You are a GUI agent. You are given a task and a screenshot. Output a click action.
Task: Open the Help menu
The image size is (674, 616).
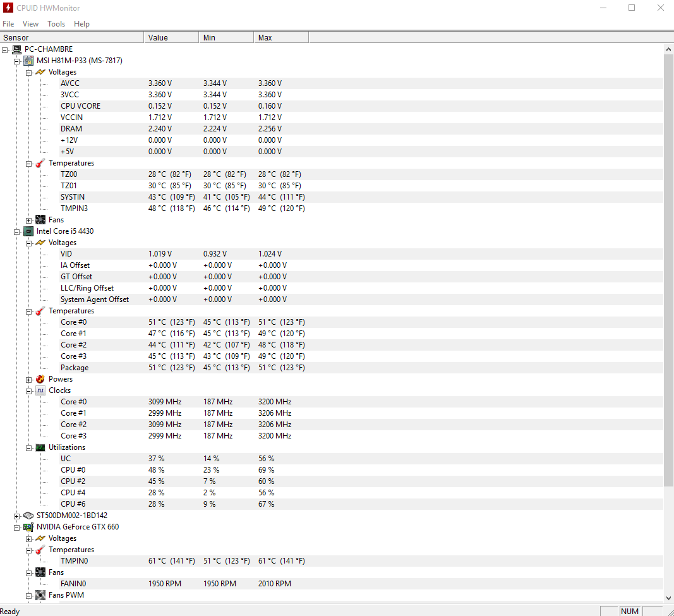coord(81,24)
